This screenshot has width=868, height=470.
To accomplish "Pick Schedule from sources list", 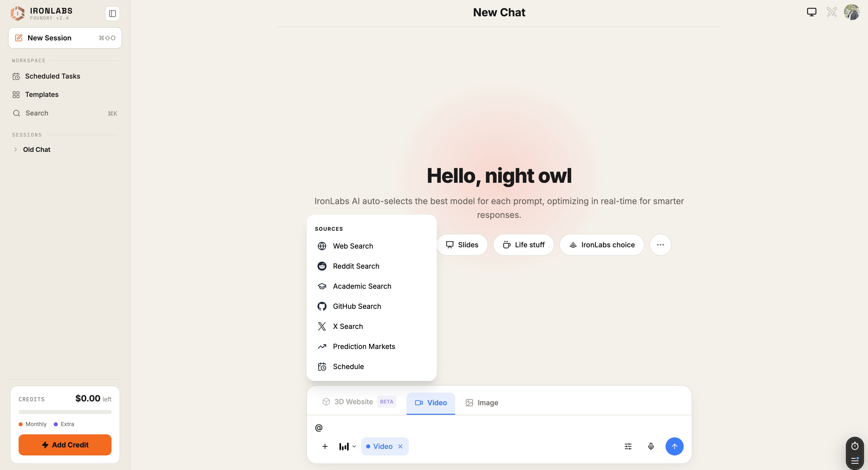I will pyautogui.click(x=372, y=367).
